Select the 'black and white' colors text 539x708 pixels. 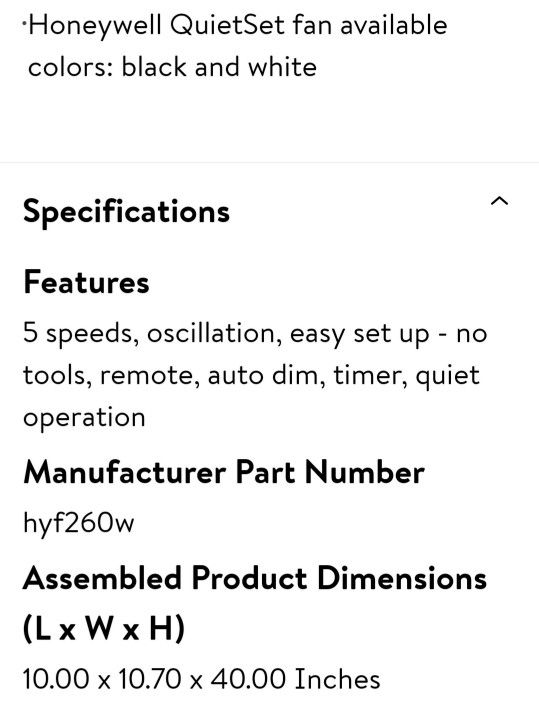click(219, 67)
